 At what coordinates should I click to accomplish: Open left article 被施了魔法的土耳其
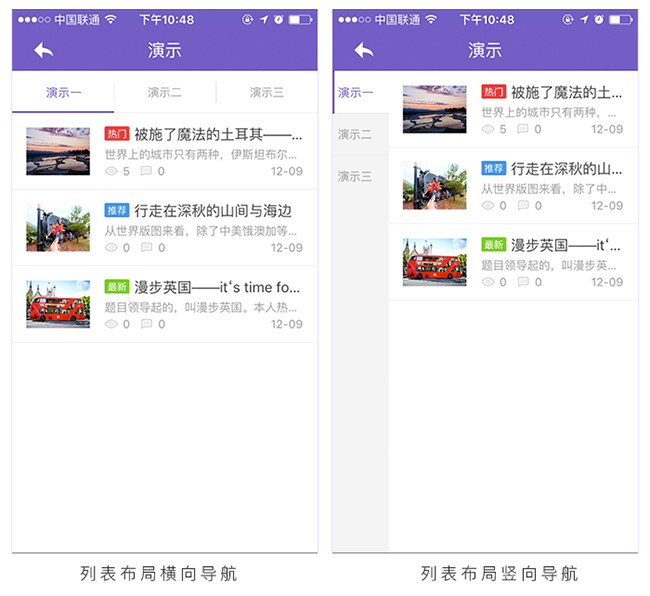[x=210, y=133]
